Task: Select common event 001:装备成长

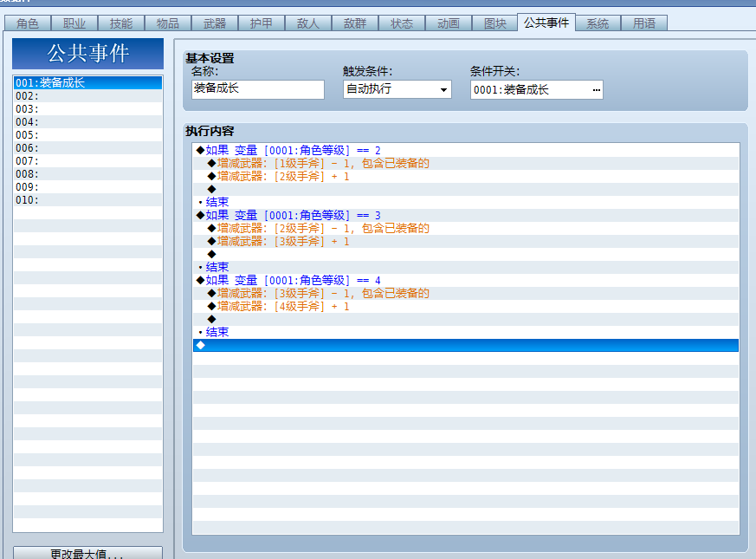Action: coord(87,82)
